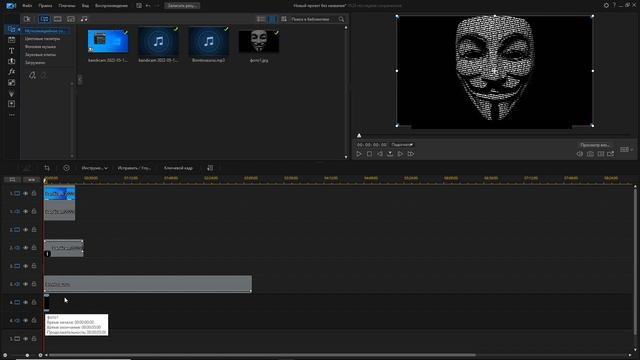Screen dimensions: 640x360
Task: Switch library to large icon view
Action: click(x=272, y=19)
